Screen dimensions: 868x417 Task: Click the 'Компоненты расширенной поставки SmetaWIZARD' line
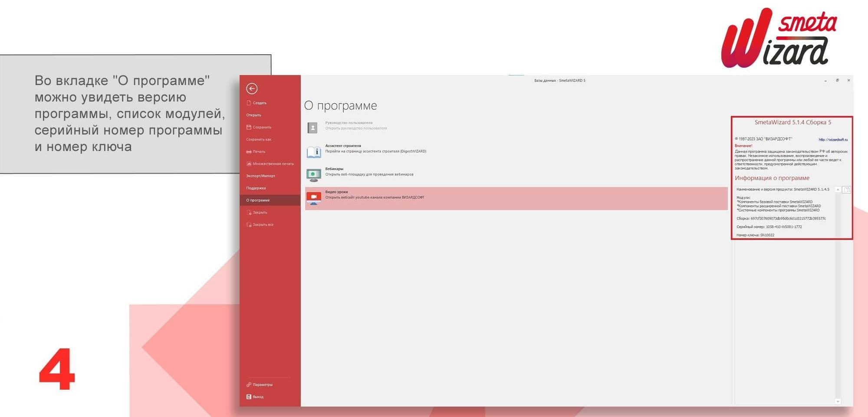(x=779, y=206)
